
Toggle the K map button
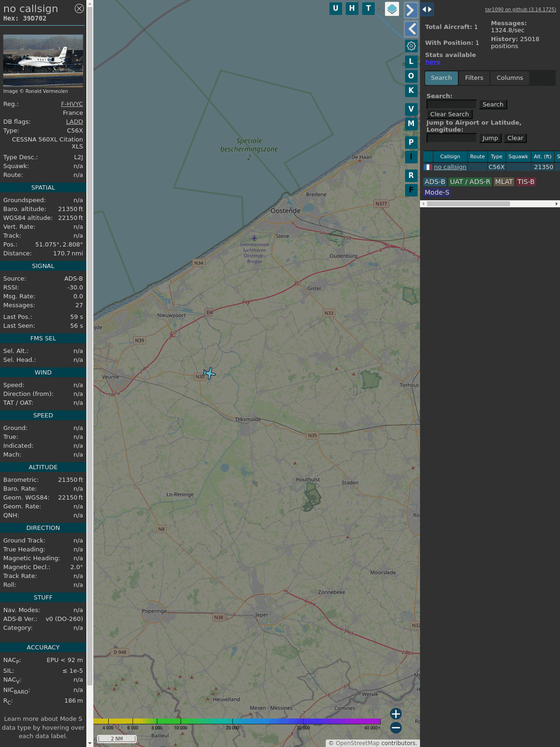[411, 91]
